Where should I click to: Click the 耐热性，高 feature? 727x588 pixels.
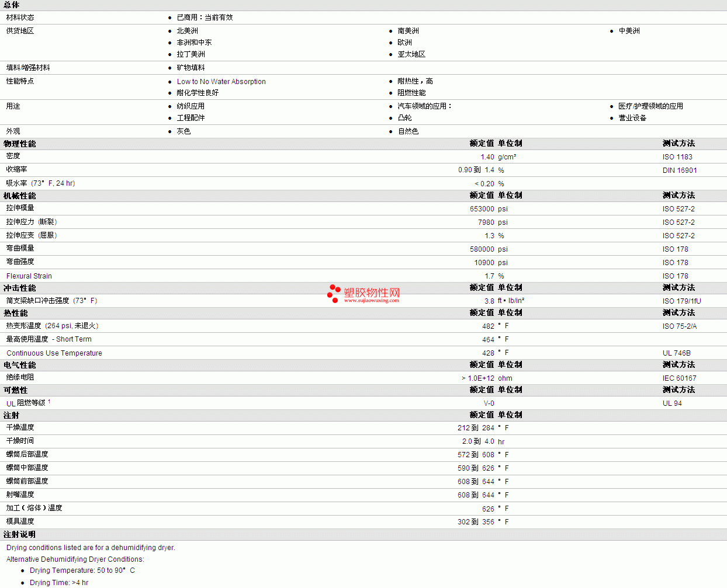tap(415, 81)
